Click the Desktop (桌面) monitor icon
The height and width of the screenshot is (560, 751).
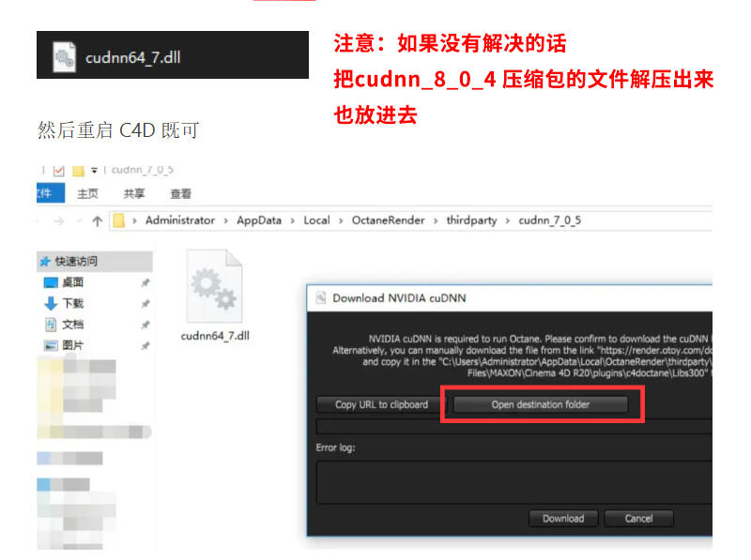coord(51,282)
